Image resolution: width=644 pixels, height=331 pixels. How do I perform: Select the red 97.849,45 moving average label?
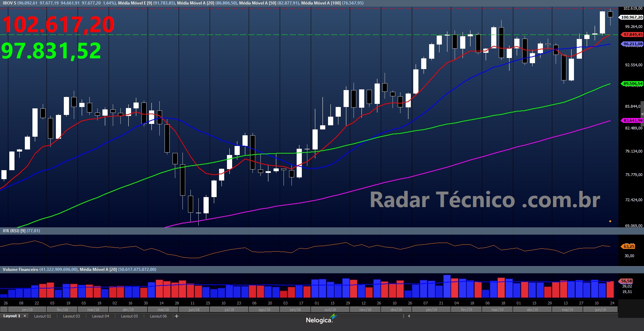pyautogui.click(x=633, y=35)
